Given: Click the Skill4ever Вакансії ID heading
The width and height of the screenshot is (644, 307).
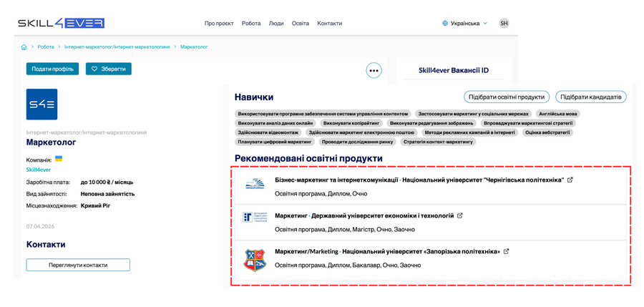Looking at the screenshot, I should pyautogui.click(x=454, y=70).
